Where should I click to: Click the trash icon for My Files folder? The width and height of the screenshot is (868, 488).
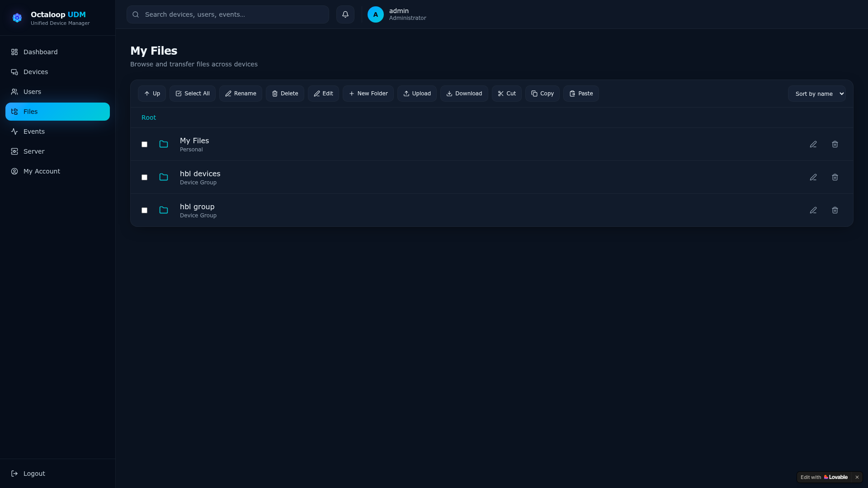835,144
